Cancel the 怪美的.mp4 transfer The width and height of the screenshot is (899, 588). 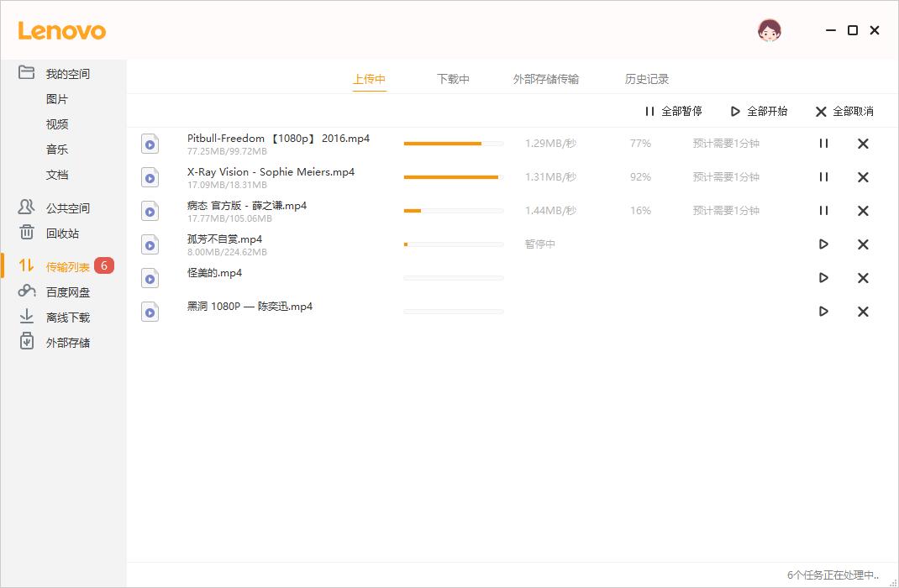tap(862, 277)
